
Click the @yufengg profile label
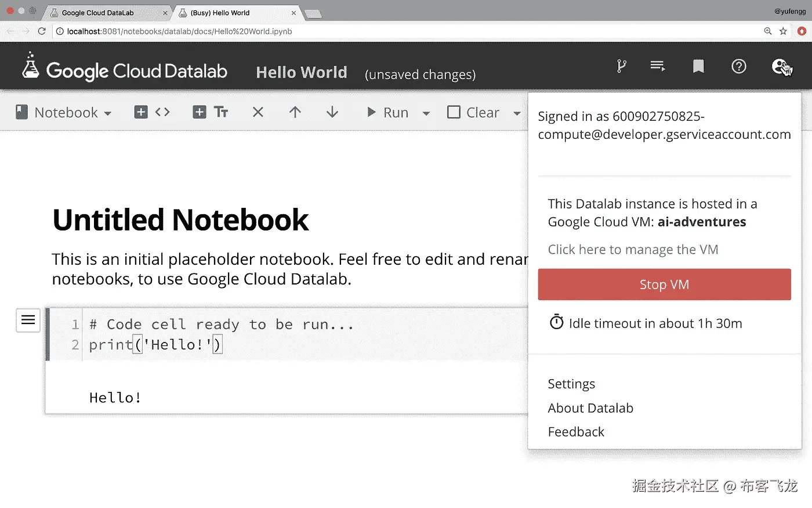point(790,11)
